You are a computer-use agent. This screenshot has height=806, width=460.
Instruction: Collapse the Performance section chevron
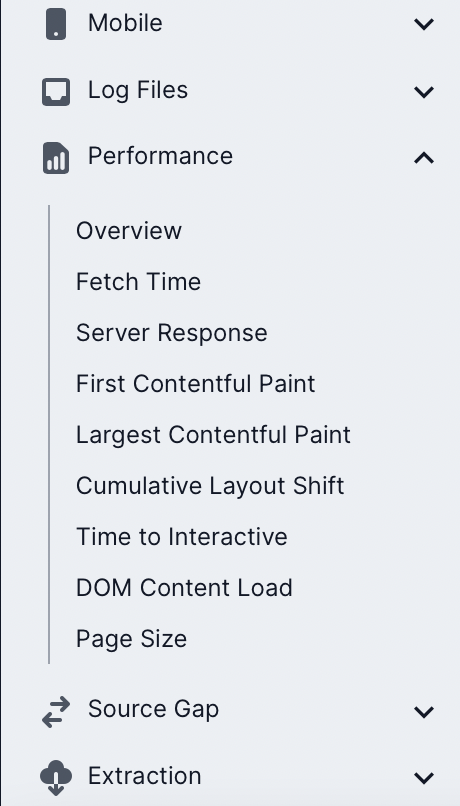coord(424,158)
